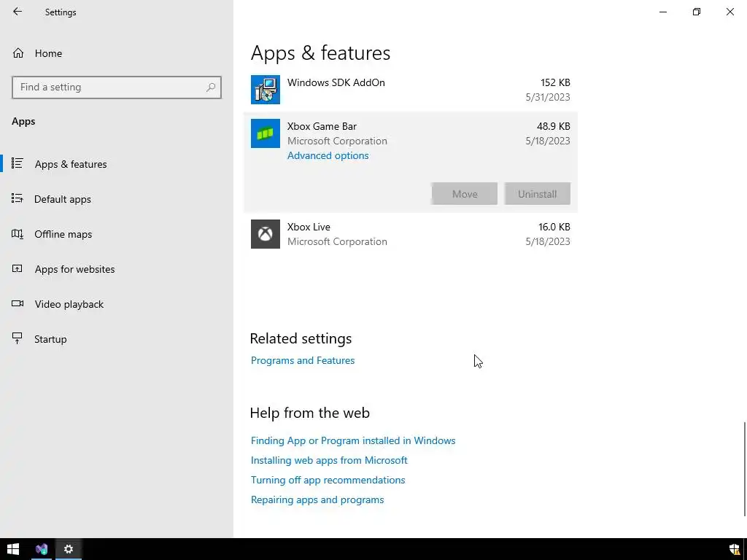Open Startup settings page
Screen dimensions: 747x560
(117, 339)
